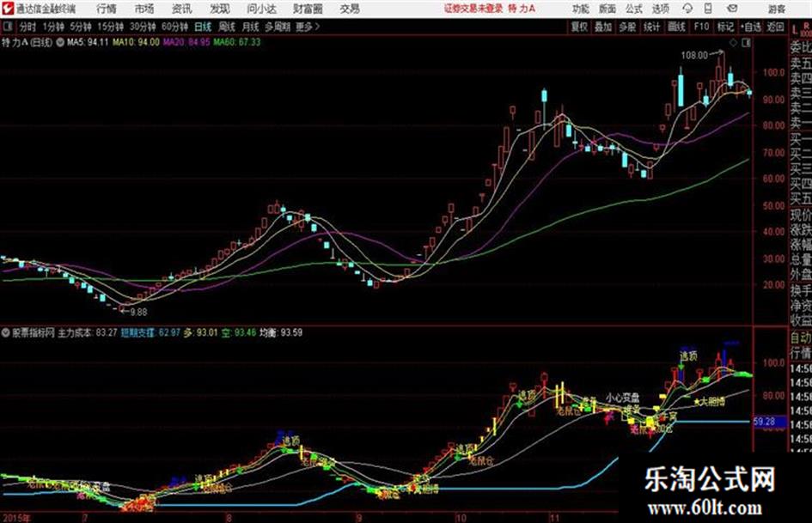Open the 公式 menu
Image resolution: width=812 pixels, height=523 pixels.
[x=634, y=9]
